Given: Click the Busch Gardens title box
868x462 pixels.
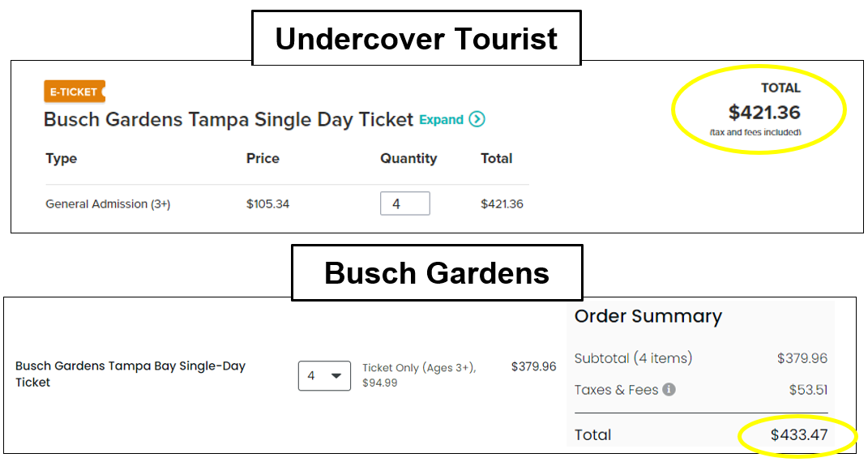Looking at the screenshot, I should pyautogui.click(x=437, y=273).
